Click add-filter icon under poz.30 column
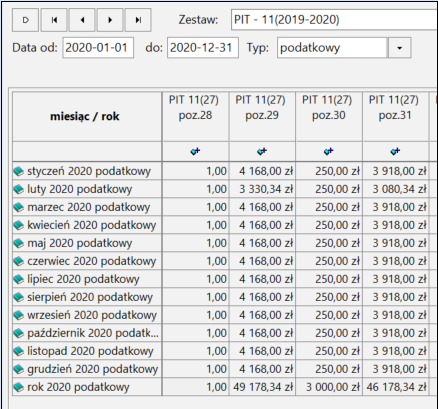The width and height of the screenshot is (438, 409). [329, 151]
